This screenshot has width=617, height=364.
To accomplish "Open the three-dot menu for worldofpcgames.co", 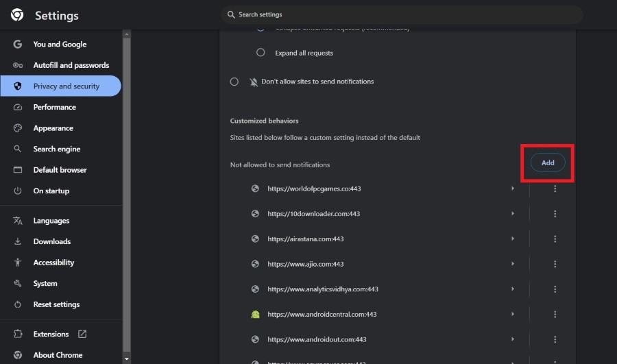I will click(555, 189).
